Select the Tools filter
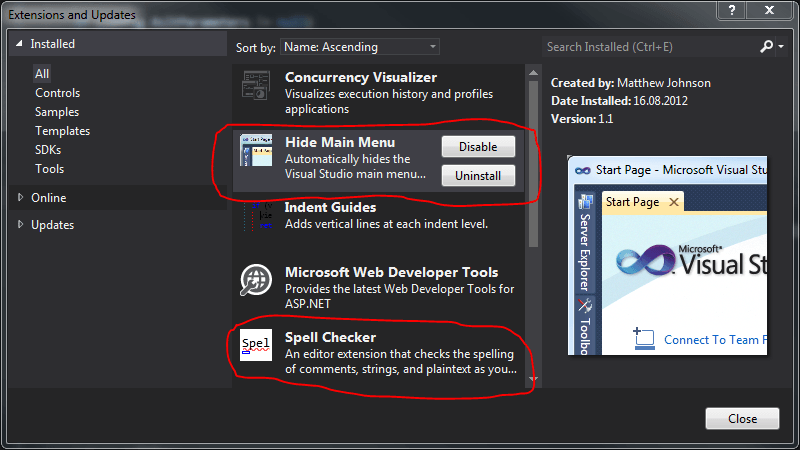The height and width of the screenshot is (450, 800). [49, 168]
